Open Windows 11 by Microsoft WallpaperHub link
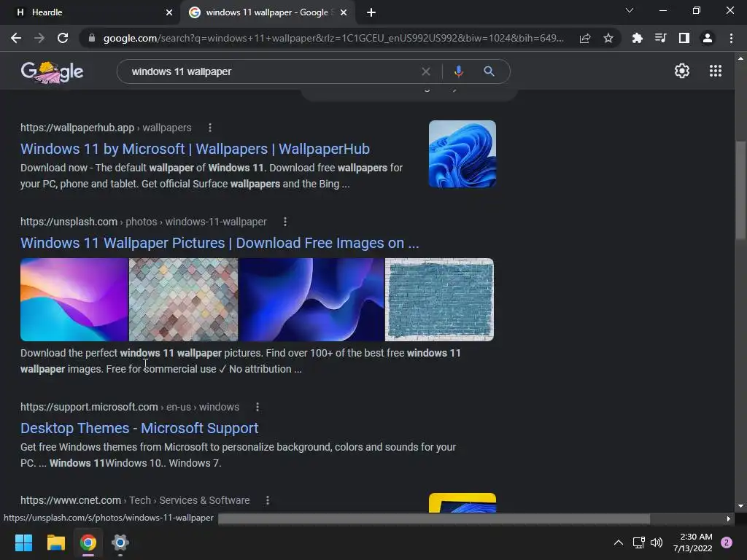747x560 pixels. (195, 149)
